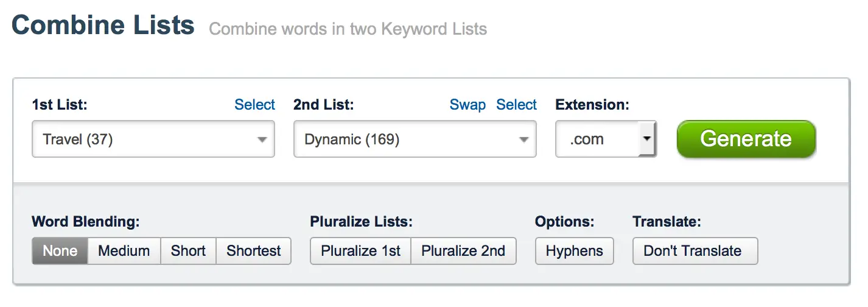Enable the Hyphens option
The width and height of the screenshot is (868, 307).
click(575, 251)
